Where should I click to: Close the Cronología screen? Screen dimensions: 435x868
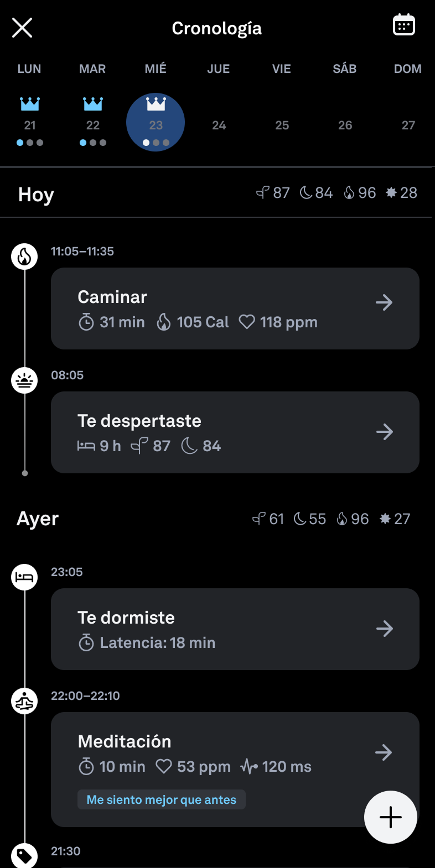22,28
